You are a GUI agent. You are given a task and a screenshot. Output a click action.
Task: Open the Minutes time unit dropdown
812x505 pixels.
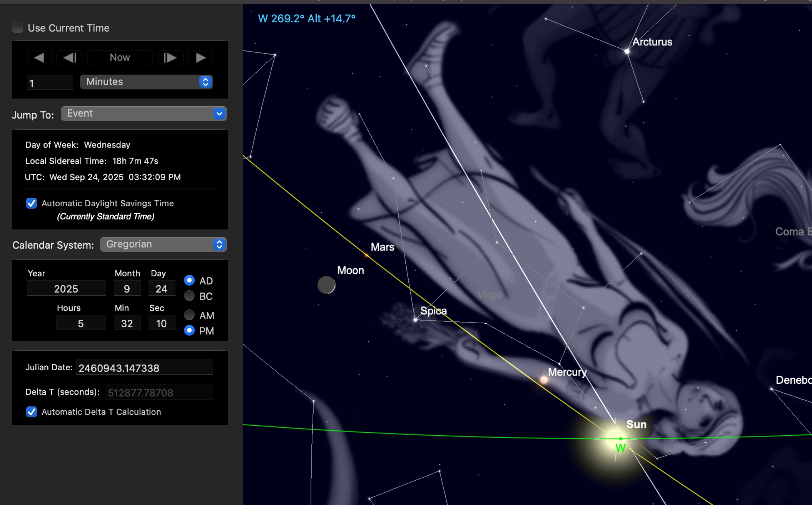click(x=146, y=82)
